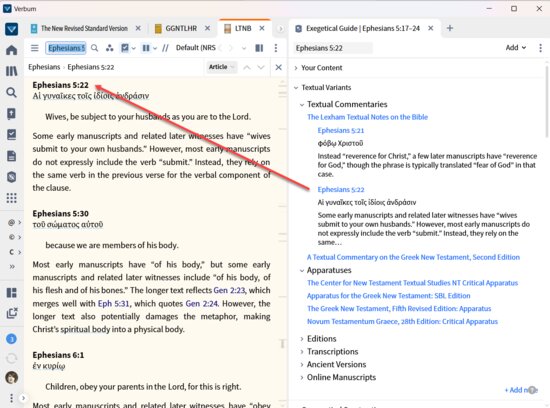This screenshot has width=550, height=408.
Task: Click the Ephesians 5 reference box in LTNB
Action: 66,48
